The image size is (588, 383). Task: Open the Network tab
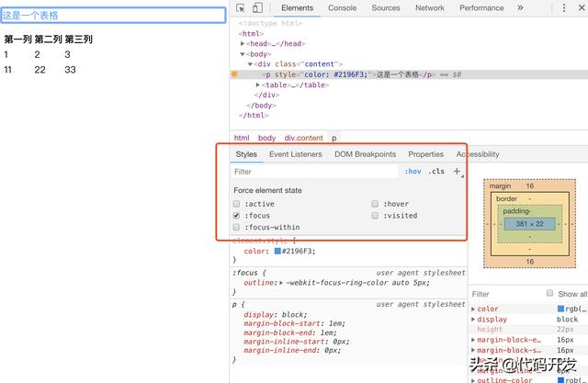coord(429,8)
